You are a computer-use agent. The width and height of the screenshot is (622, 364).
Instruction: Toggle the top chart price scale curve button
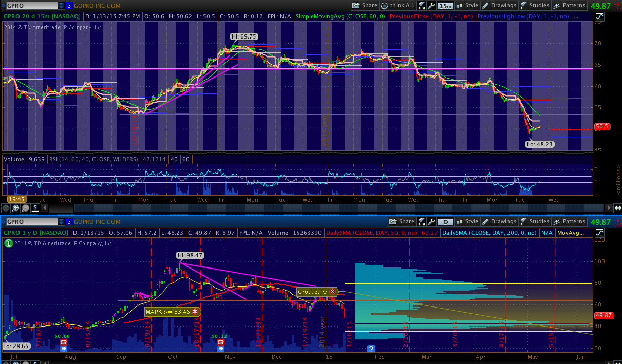(x=600, y=16)
